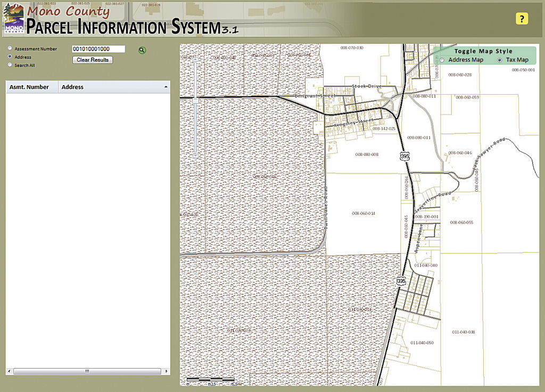Image resolution: width=545 pixels, height=392 pixels.
Task: Click the results horizontal scrollbar thumb
Action: tap(87, 371)
